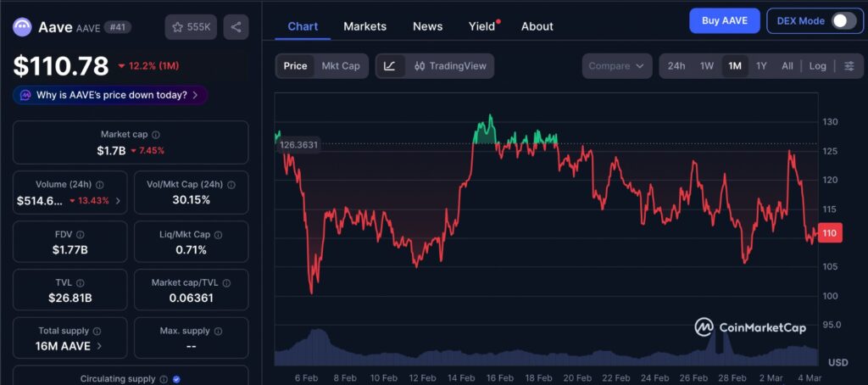This screenshot has height=385, width=868.
Task: Click the Aave logo icon
Action: click(23, 26)
